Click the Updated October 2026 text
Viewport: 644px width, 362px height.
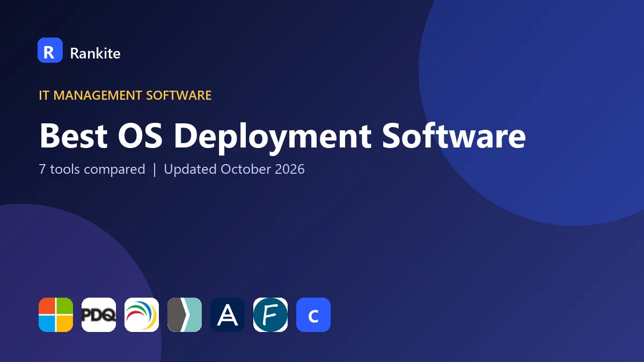pyautogui.click(x=234, y=169)
